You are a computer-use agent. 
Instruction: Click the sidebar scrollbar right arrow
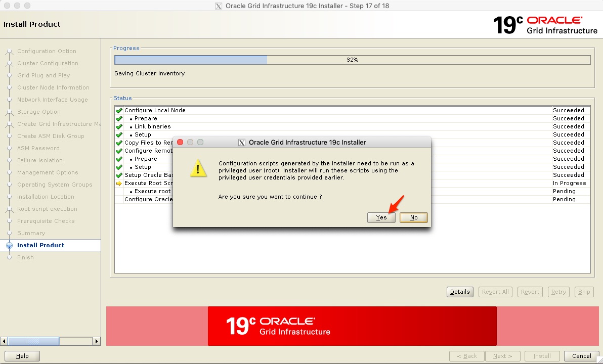pos(96,341)
